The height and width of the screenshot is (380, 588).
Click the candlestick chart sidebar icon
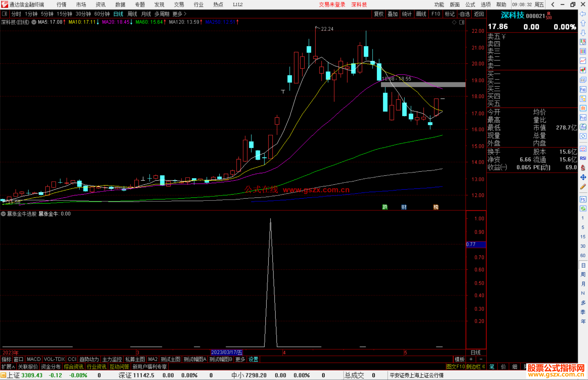[x=583, y=70]
